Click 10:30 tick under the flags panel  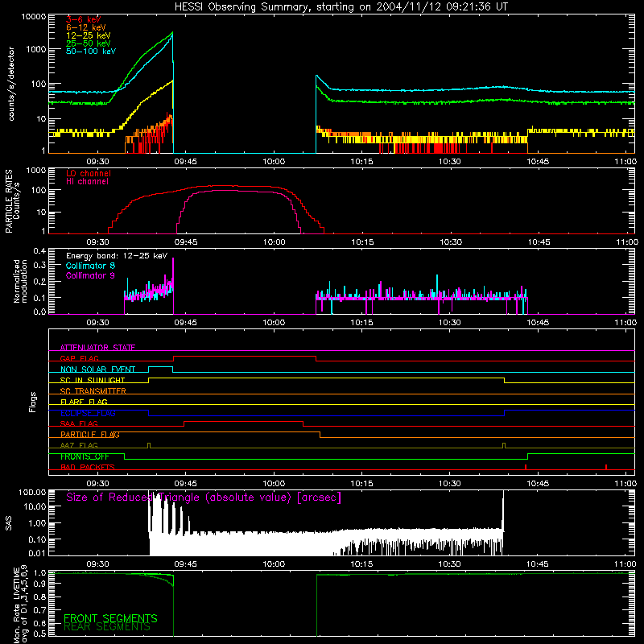[450, 484]
